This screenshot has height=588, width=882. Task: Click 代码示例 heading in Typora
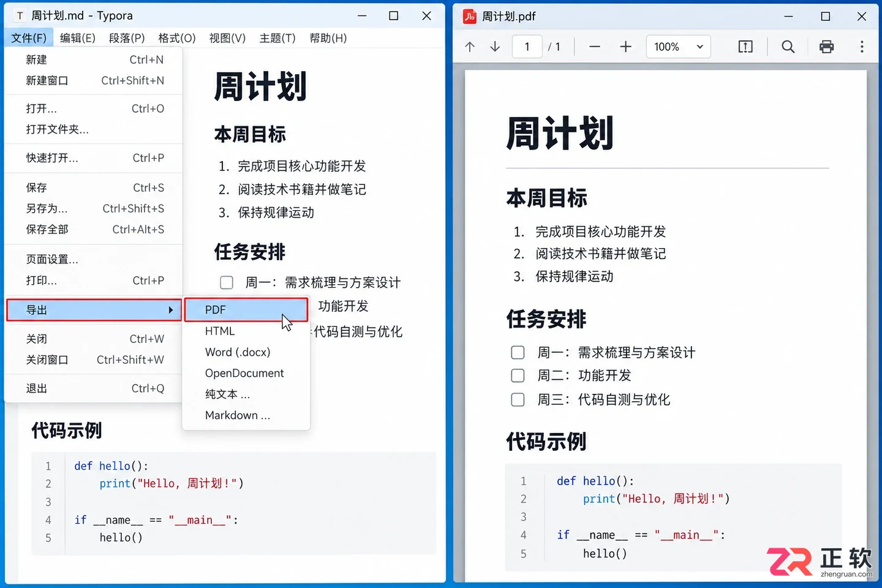tap(67, 431)
